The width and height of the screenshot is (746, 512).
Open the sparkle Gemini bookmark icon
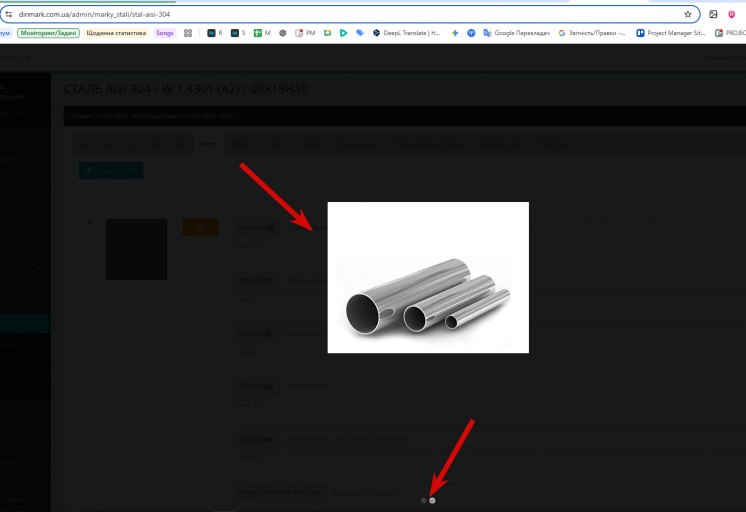tap(455, 33)
